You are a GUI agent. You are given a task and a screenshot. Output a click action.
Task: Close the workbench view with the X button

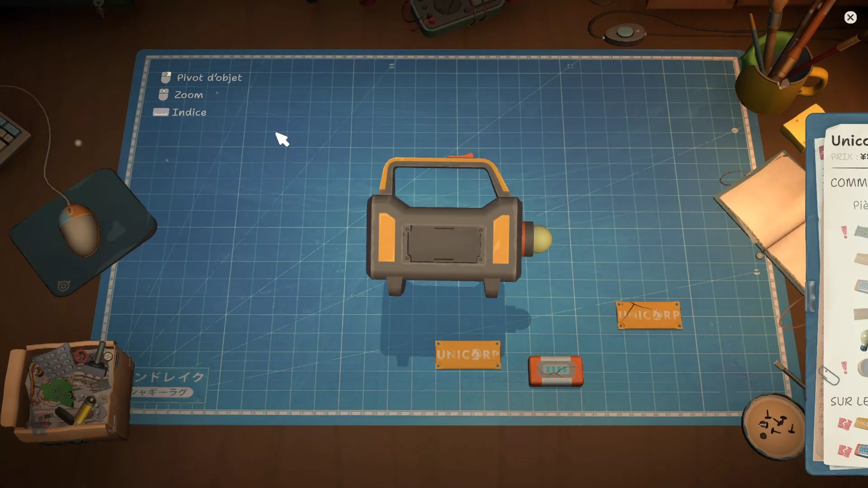tap(850, 17)
